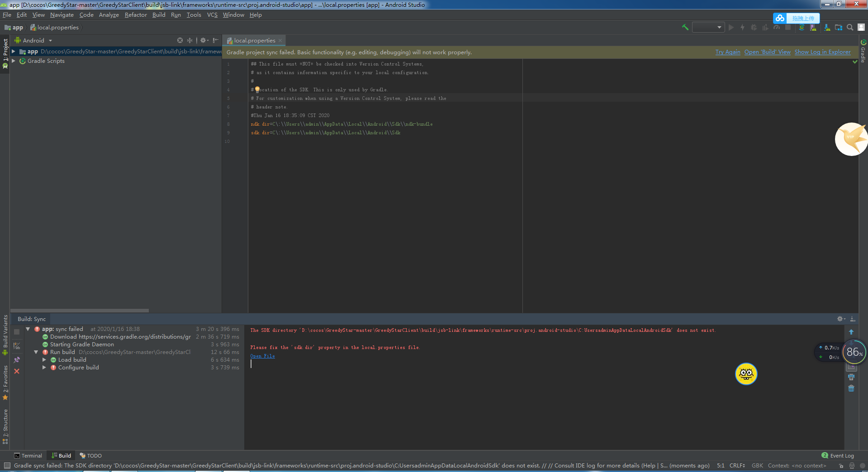Screen dimensions: 868x472
Task: Click the red X close icon in Build panel
Action: pos(17,371)
